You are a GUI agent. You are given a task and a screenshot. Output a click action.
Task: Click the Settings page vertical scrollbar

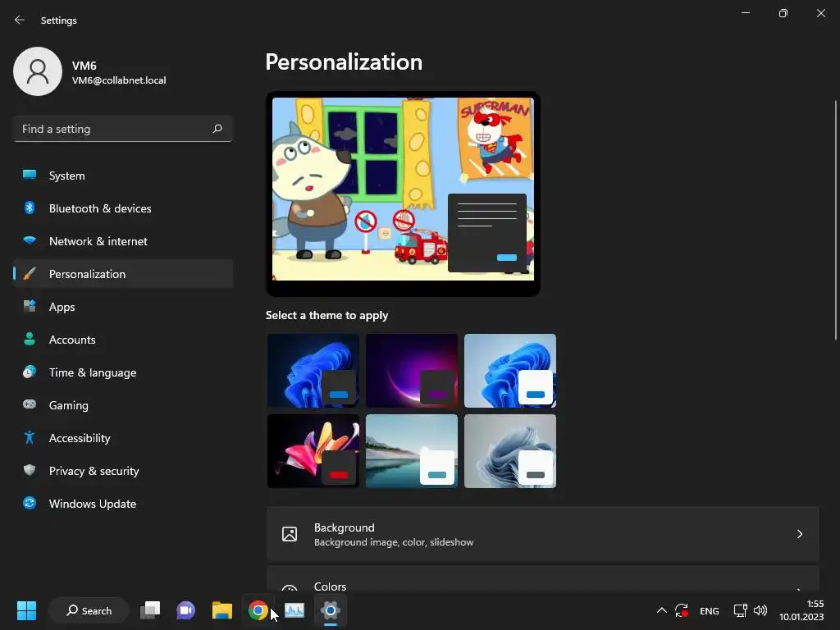click(x=836, y=220)
